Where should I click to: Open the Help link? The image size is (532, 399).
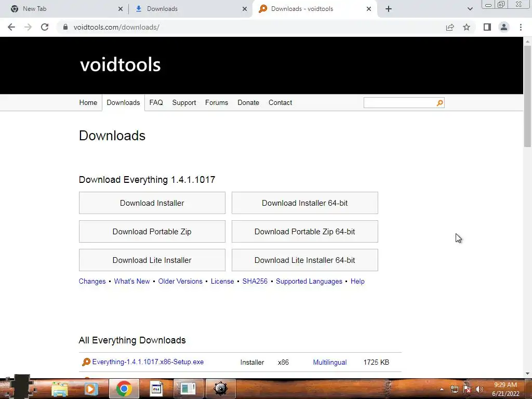[357, 281]
